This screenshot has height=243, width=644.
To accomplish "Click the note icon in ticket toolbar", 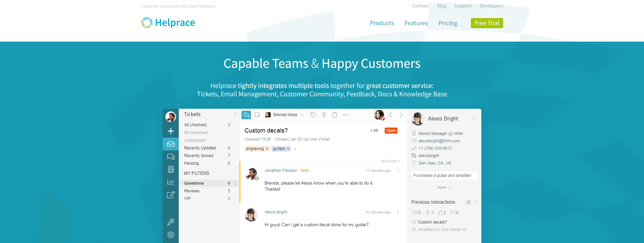I will 257,115.
